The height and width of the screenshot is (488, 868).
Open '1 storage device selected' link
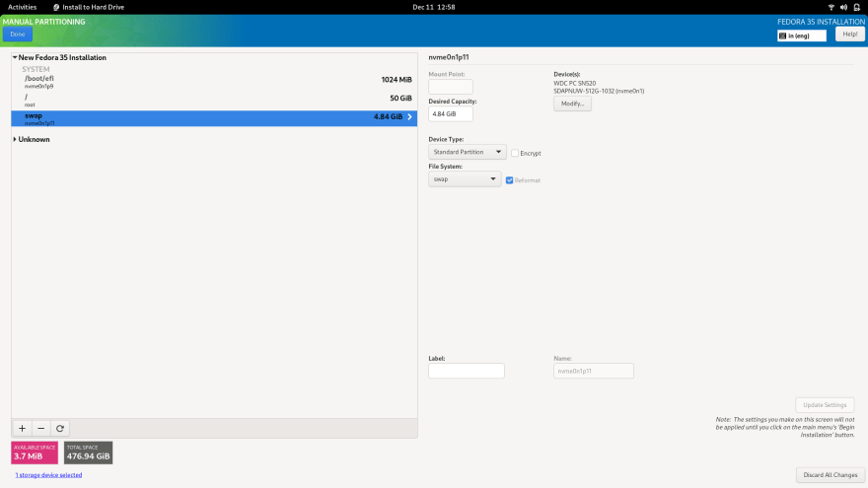click(x=48, y=475)
